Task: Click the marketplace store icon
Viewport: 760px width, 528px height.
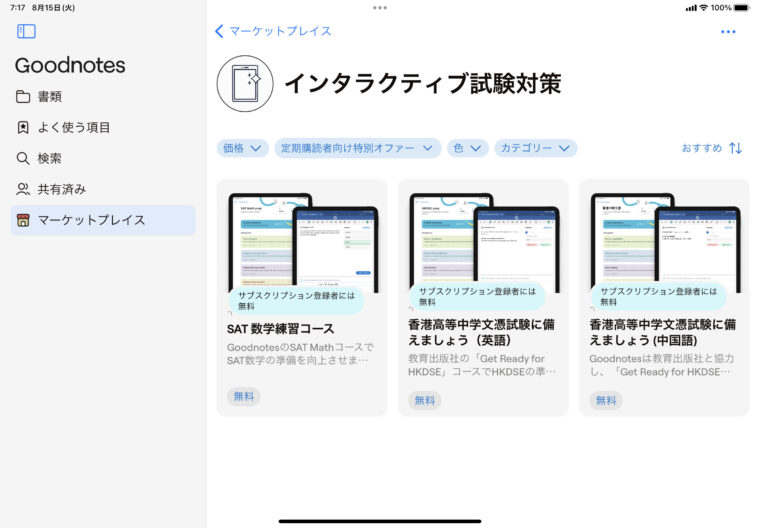Action: [23, 220]
